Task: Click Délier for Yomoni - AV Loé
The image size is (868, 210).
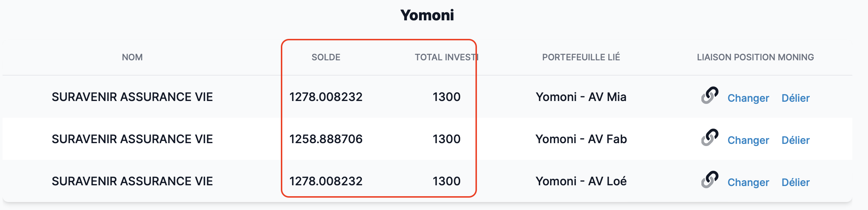Action: click(796, 182)
